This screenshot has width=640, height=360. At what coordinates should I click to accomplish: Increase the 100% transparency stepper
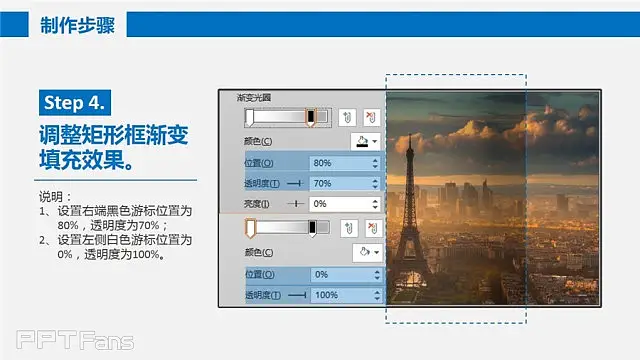point(377,292)
